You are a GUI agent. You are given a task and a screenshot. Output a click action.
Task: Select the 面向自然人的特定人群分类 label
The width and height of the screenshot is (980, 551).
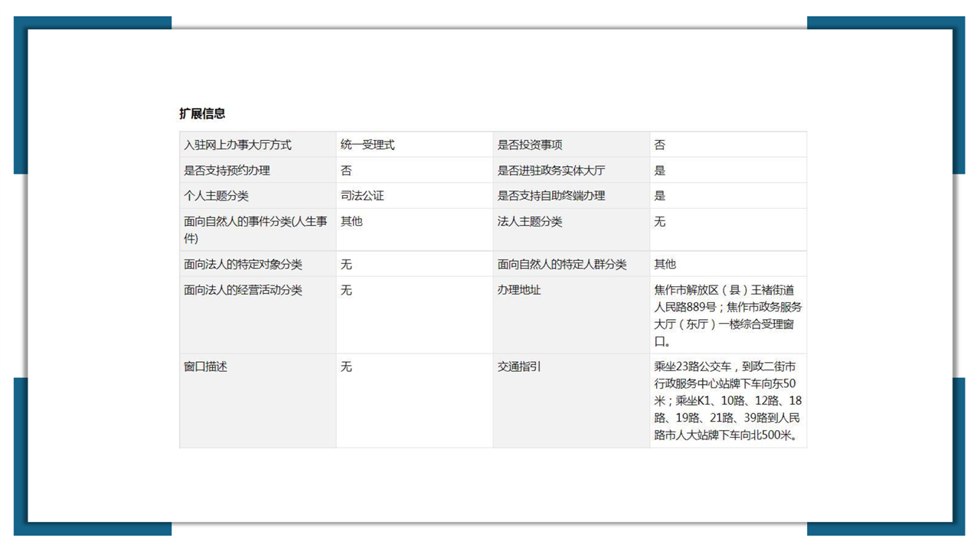(562, 264)
